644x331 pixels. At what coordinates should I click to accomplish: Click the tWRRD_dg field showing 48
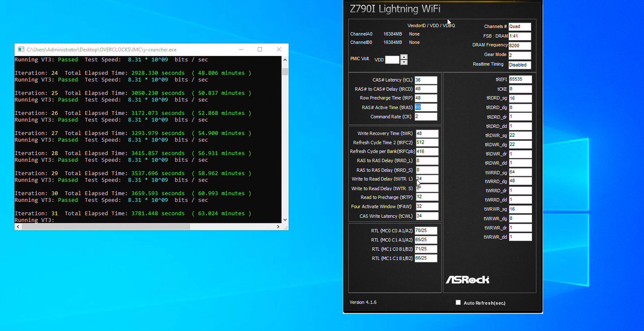pos(520,181)
